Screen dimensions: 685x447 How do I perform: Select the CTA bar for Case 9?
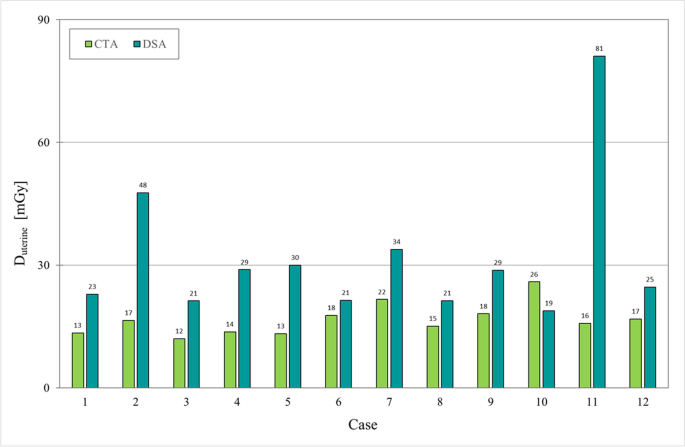coord(483,350)
